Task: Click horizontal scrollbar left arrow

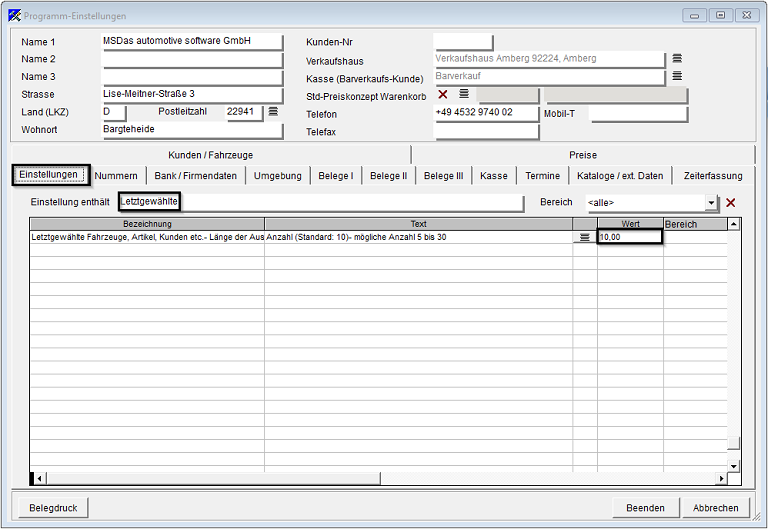Action: point(39,479)
